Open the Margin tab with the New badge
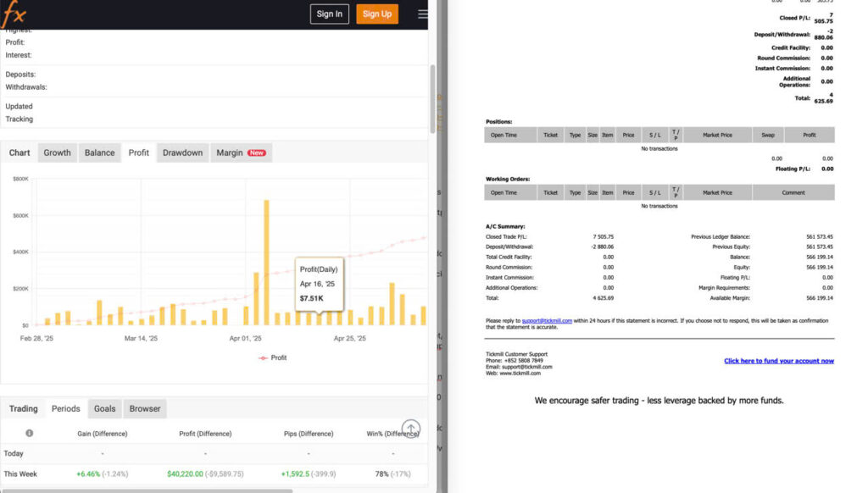868x493 pixels. click(x=241, y=152)
